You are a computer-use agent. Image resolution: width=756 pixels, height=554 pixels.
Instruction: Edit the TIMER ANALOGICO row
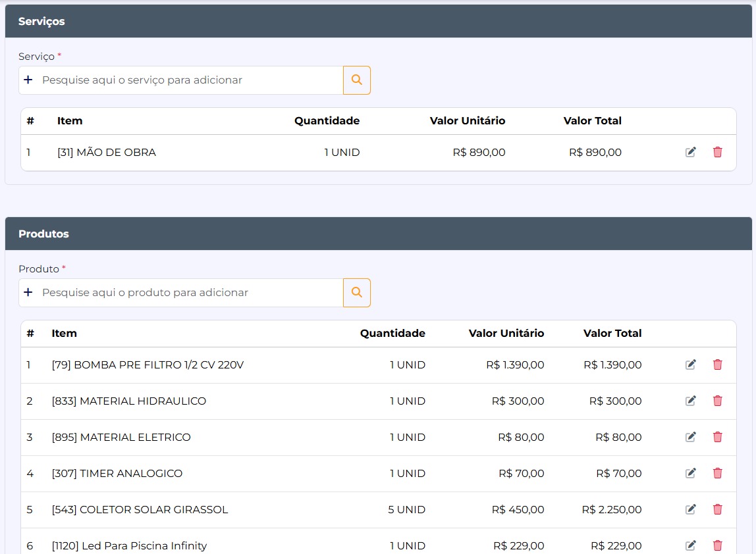[x=690, y=474]
